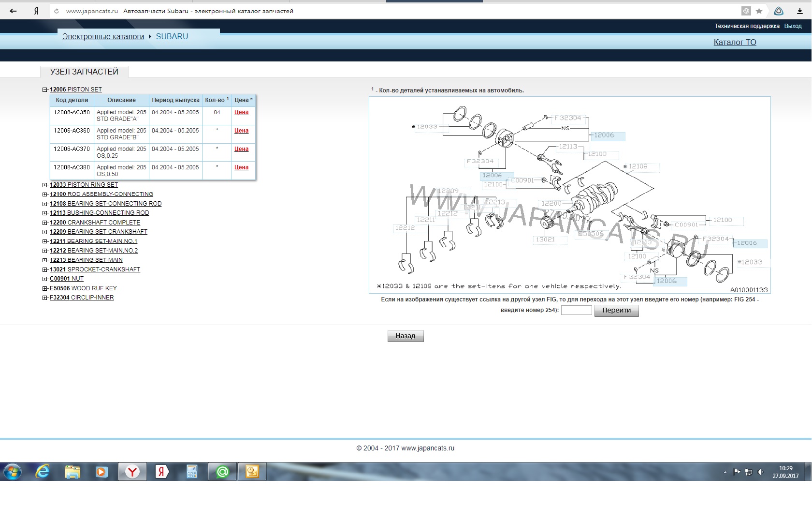Click the 12006 PISTON SET title link
This screenshot has height=508, width=812.
[75, 90]
